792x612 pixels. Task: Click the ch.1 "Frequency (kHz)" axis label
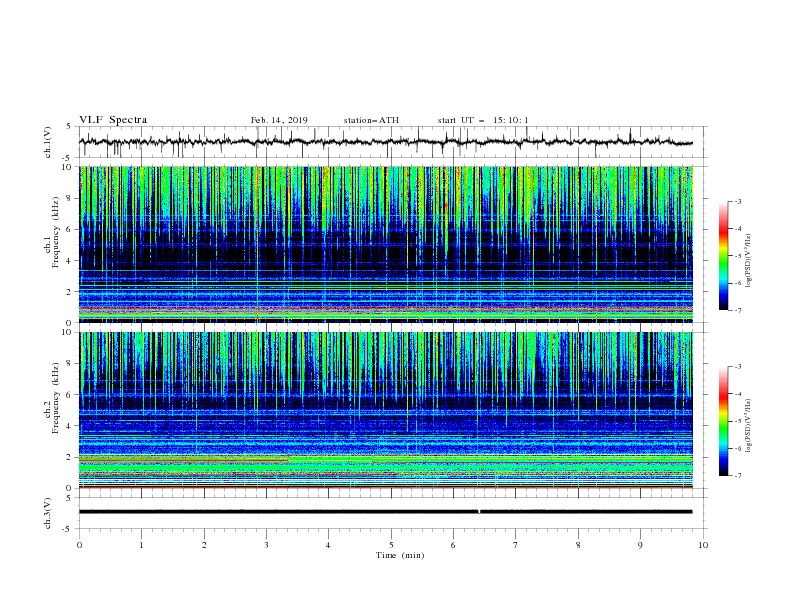(x=56, y=232)
